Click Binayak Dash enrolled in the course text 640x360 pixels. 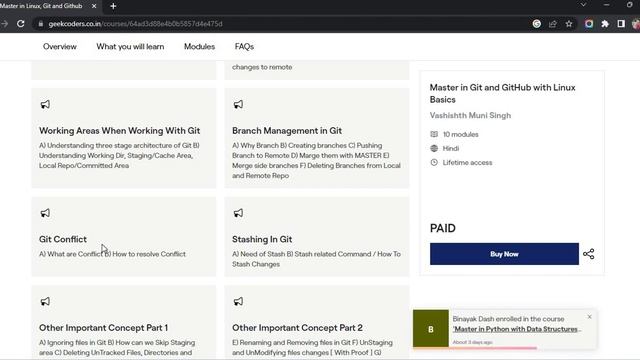[x=508, y=319]
